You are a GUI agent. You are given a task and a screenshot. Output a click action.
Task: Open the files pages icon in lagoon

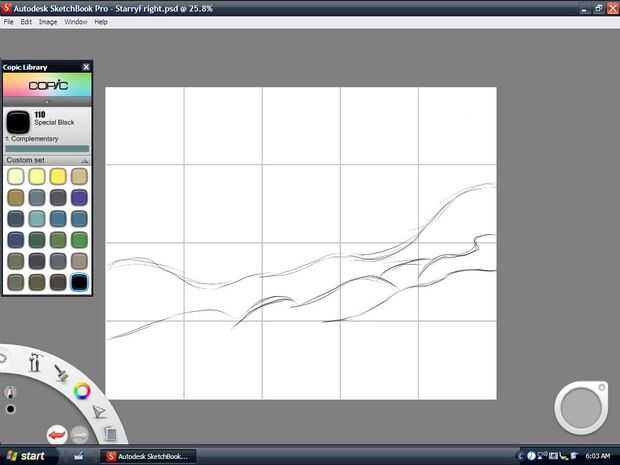pyautogui.click(x=110, y=434)
